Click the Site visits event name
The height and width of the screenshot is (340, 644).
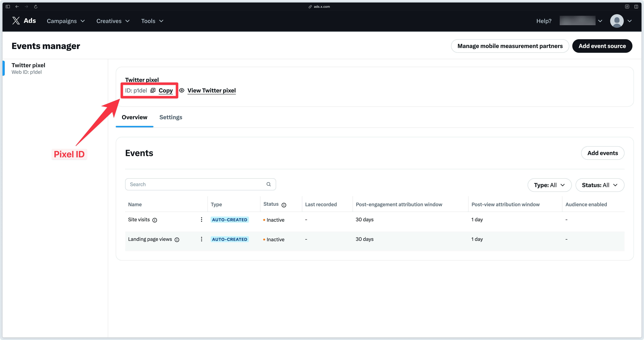pos(139,220)
